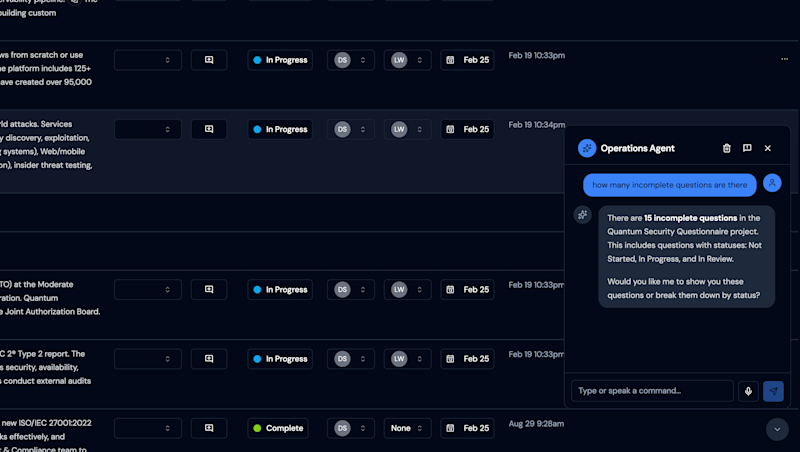This screenshot has width=800, height=452.
Task: Click the round scroll-down chevron button
Action: (x=777, y=430)
